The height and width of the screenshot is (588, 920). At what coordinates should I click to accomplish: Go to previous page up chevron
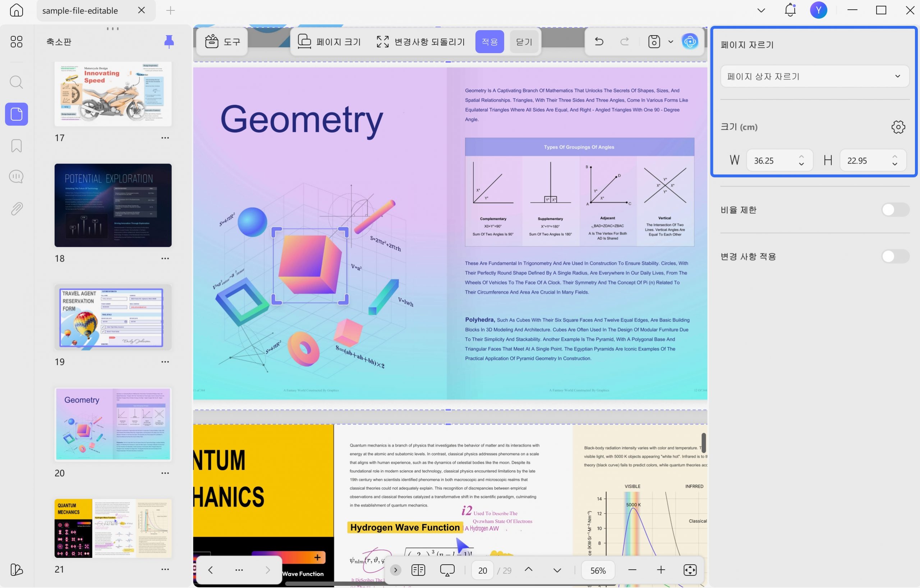click(528, 570)
